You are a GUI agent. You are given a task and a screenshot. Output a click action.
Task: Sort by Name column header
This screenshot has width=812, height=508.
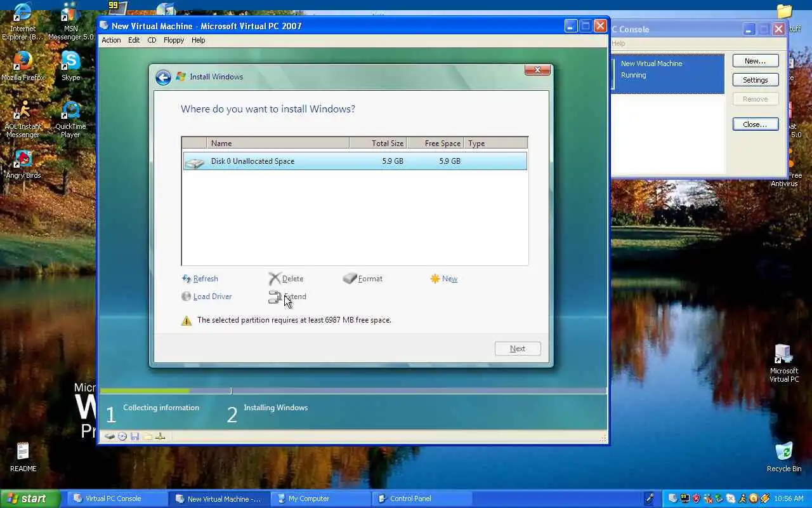point(278,144)
